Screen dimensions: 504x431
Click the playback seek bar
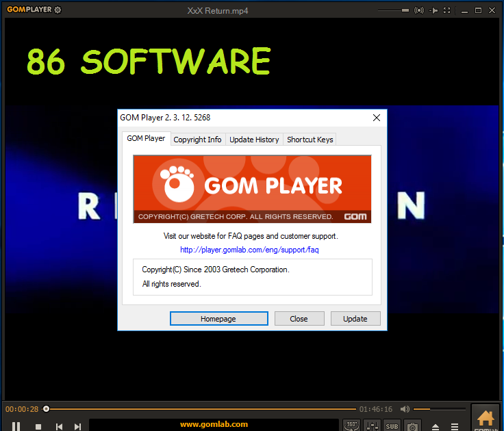pyautogui.click(x=199, y=409)
